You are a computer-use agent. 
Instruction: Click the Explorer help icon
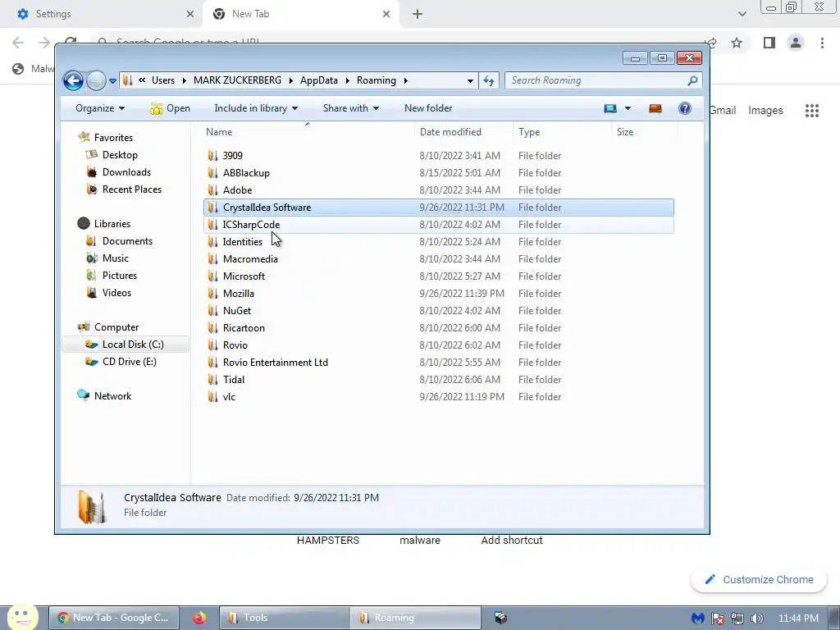pos(685,109)
